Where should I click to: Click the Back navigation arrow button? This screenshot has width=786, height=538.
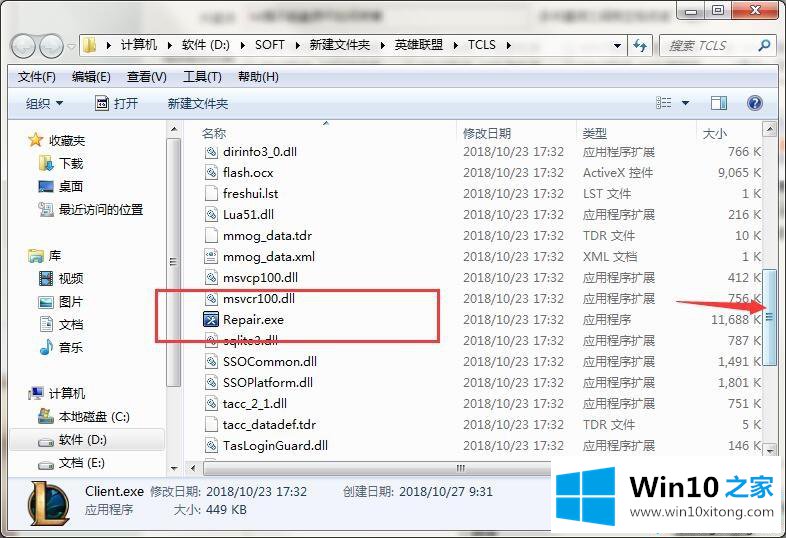(23, 46)
